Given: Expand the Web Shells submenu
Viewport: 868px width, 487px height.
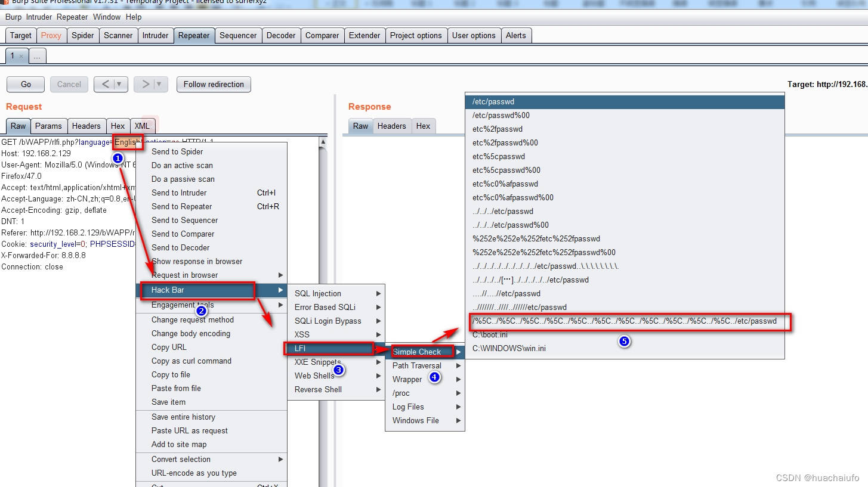Looking at the screenshot, I should pos(336,376).
